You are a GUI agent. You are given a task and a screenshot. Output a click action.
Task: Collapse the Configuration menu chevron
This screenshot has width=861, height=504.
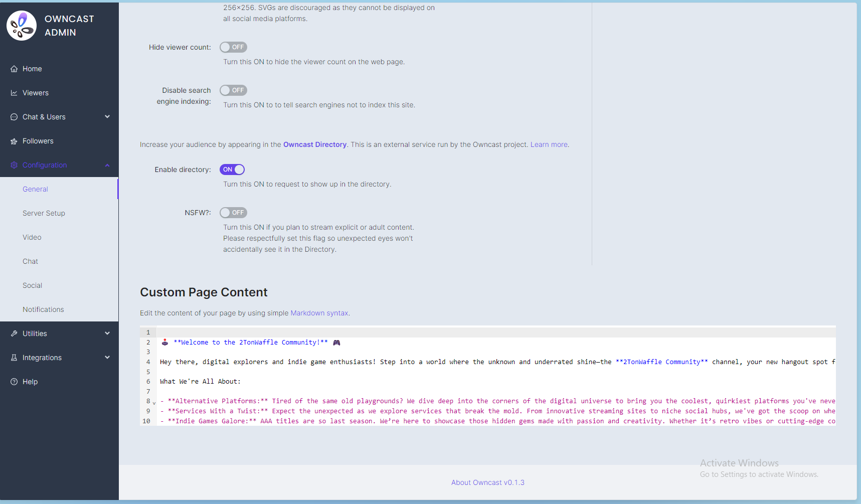tap(107, 165)
